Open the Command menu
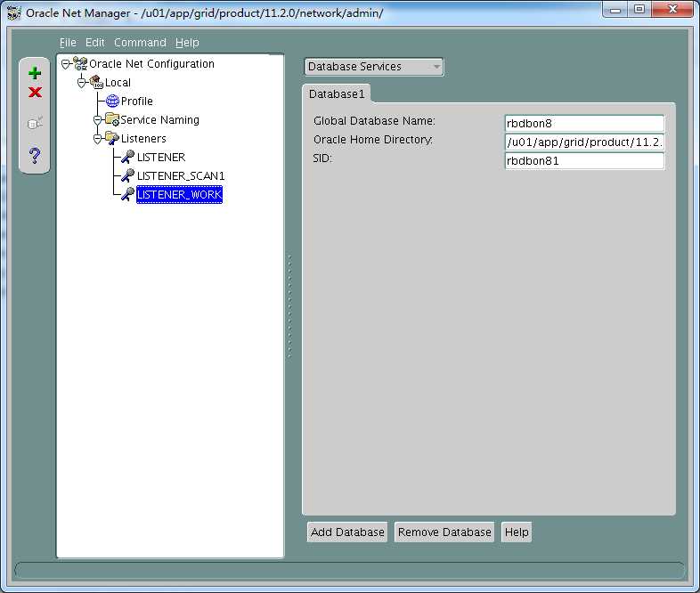The width and height of the screenshot is (700, 593). 140,43
